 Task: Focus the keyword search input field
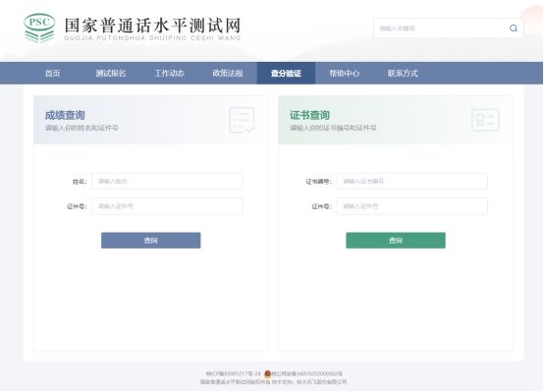(441, 28)
